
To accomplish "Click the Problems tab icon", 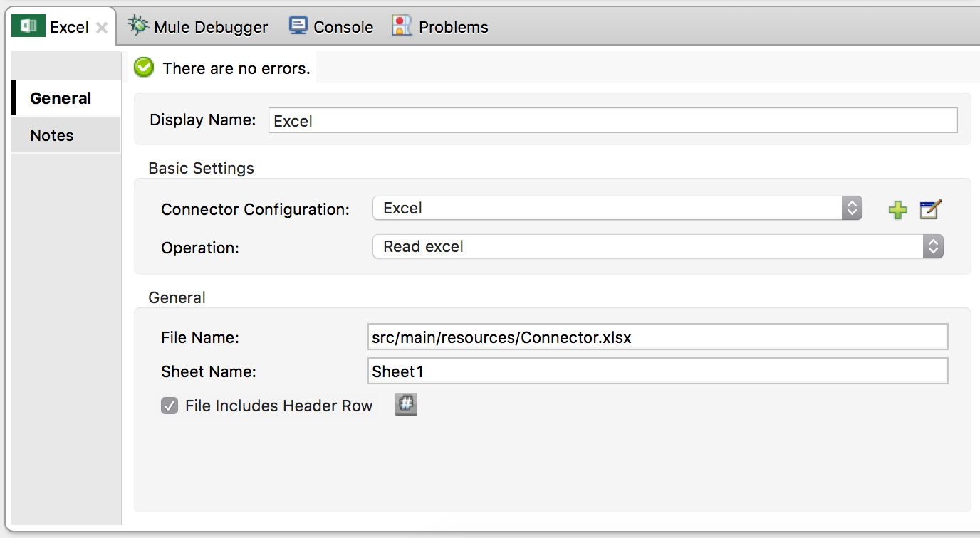I will 402,26.
